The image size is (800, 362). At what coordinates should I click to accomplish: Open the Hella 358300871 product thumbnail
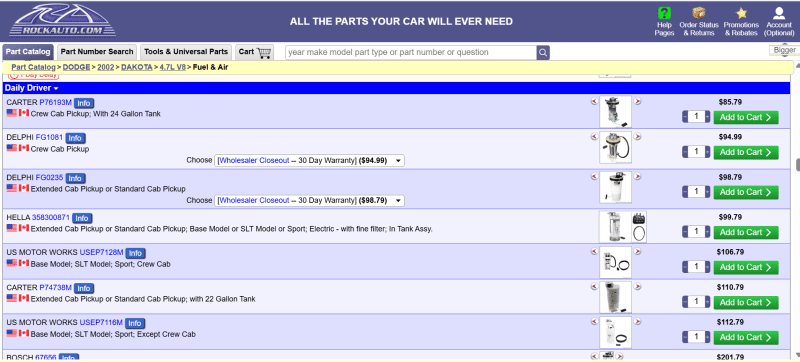coord(622,227)
